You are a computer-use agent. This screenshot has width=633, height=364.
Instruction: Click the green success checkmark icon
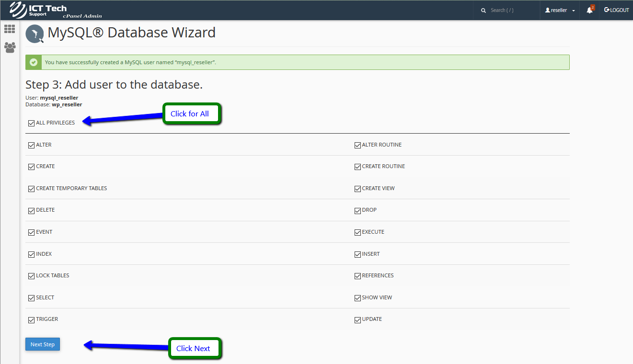click(x=33, y=62)
